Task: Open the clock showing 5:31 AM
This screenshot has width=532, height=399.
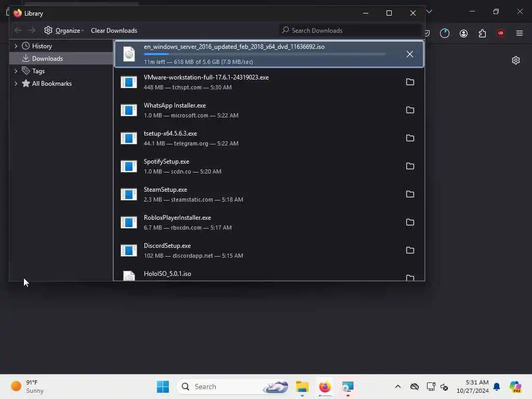Action: [473, 387]
